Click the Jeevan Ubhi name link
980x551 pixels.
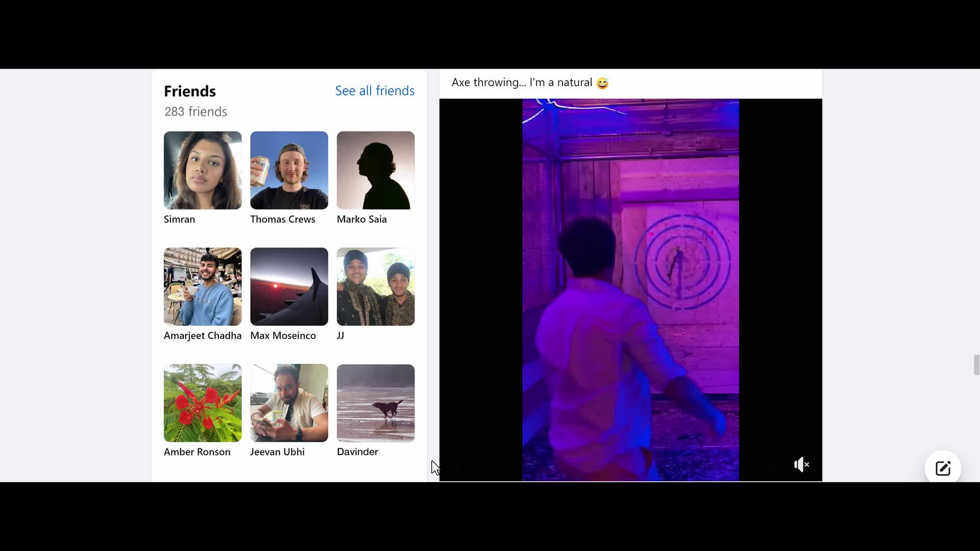pos(277,452)
